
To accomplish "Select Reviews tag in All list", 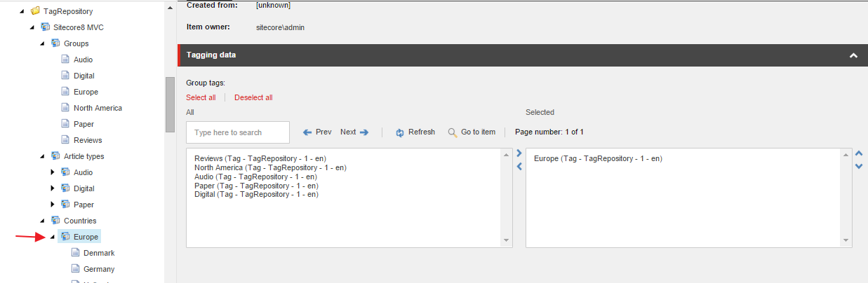I will coord(260,159).
